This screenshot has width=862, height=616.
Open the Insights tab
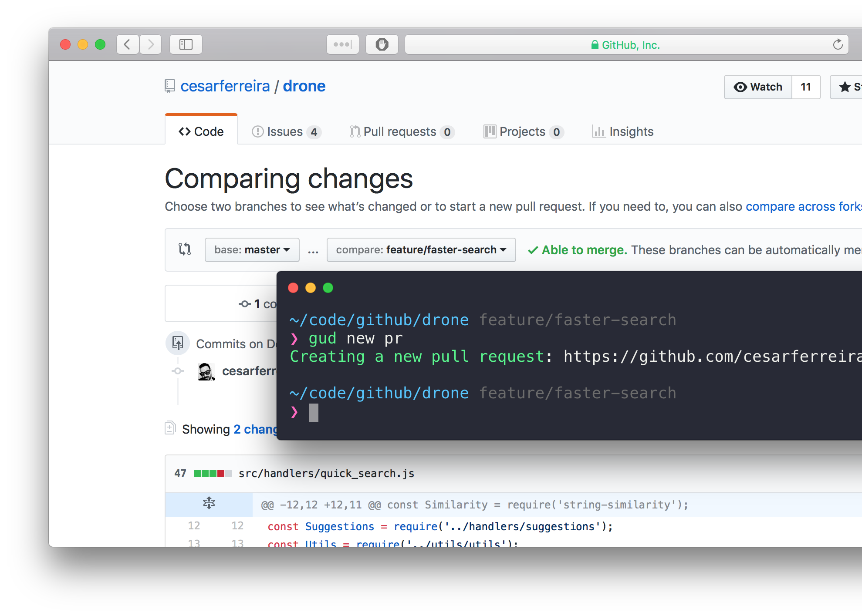click(x=623, y=131)
